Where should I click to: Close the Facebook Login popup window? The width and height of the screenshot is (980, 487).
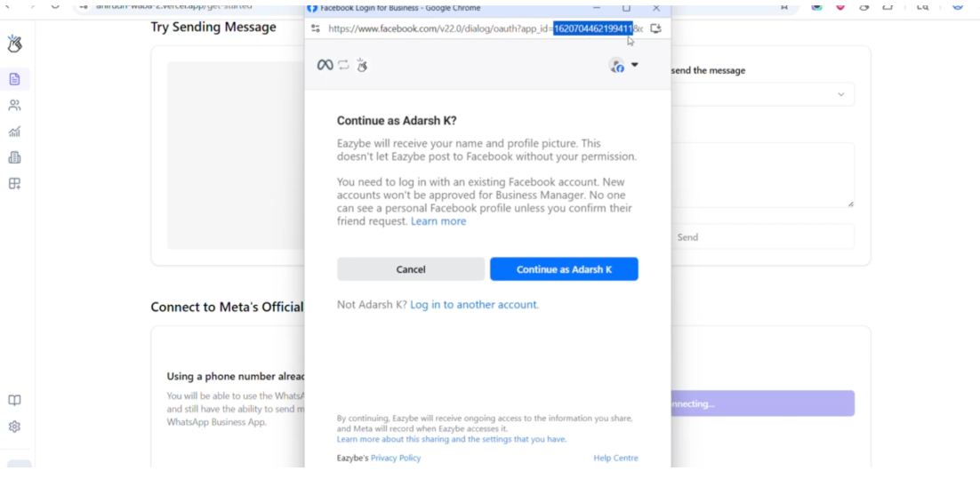pyautogui.click(x=655, y=8)
